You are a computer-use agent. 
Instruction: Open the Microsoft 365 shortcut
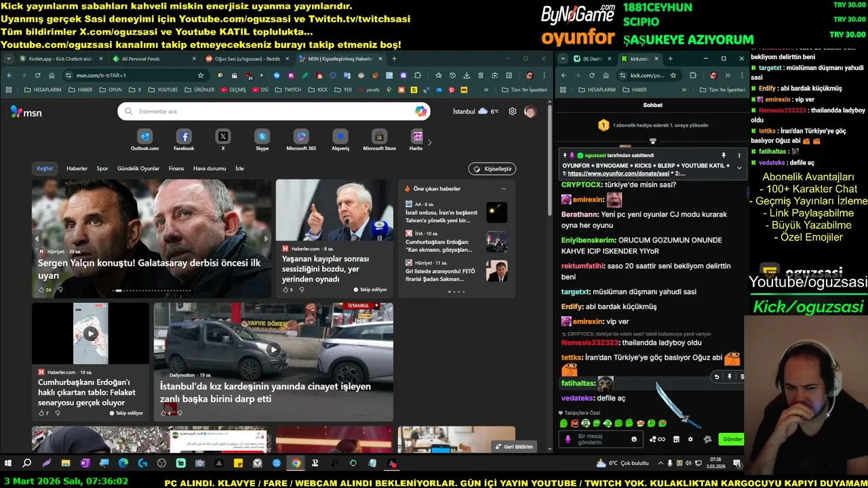301,140
